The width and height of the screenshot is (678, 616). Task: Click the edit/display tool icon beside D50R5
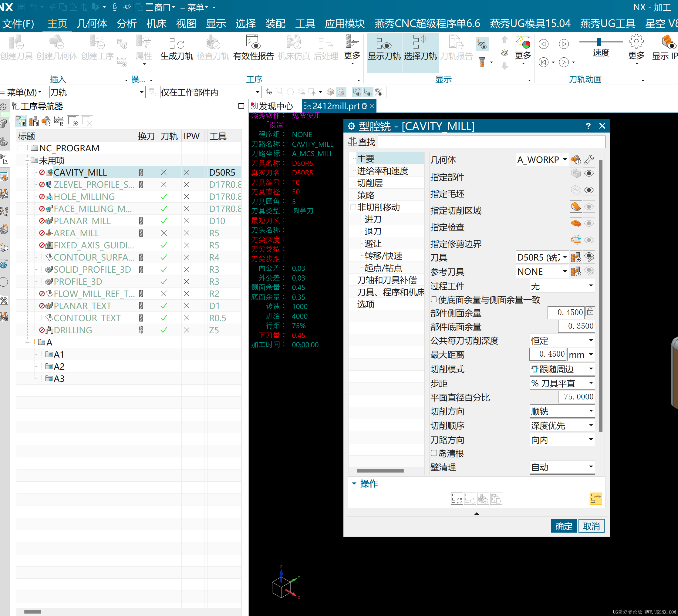pos(589,257)
